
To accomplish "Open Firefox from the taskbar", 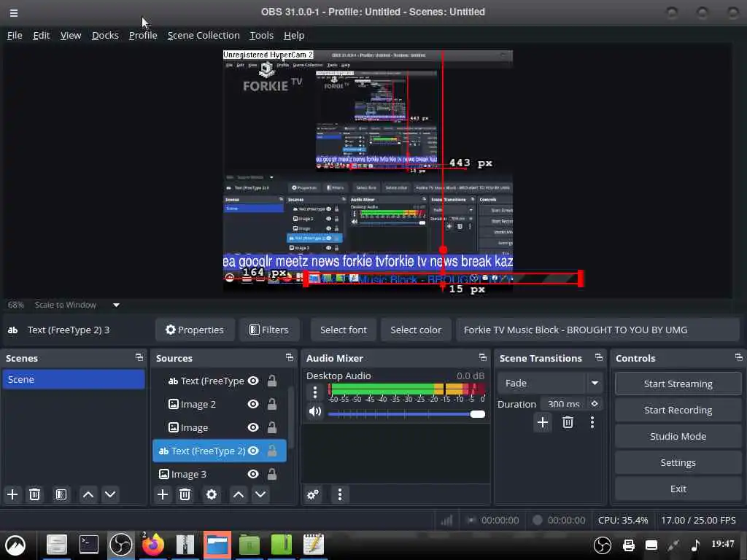I will click(153, 544).
